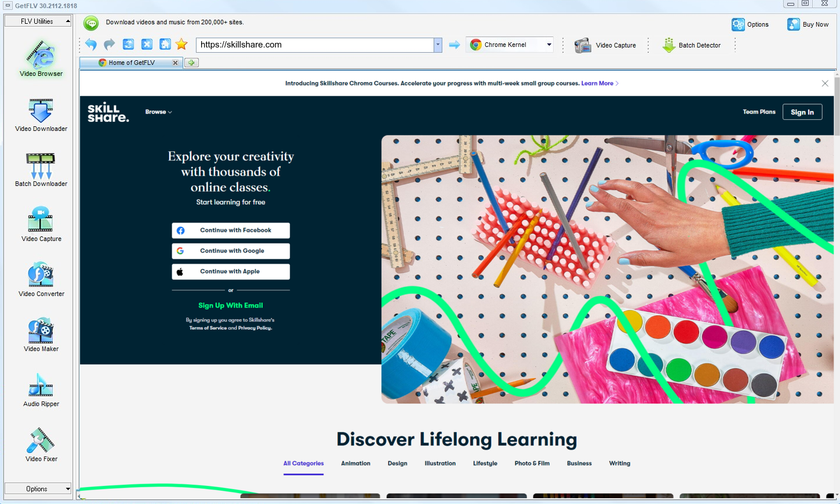Click the Skillshare logo
840x504 pixels.
coord(108,112)
